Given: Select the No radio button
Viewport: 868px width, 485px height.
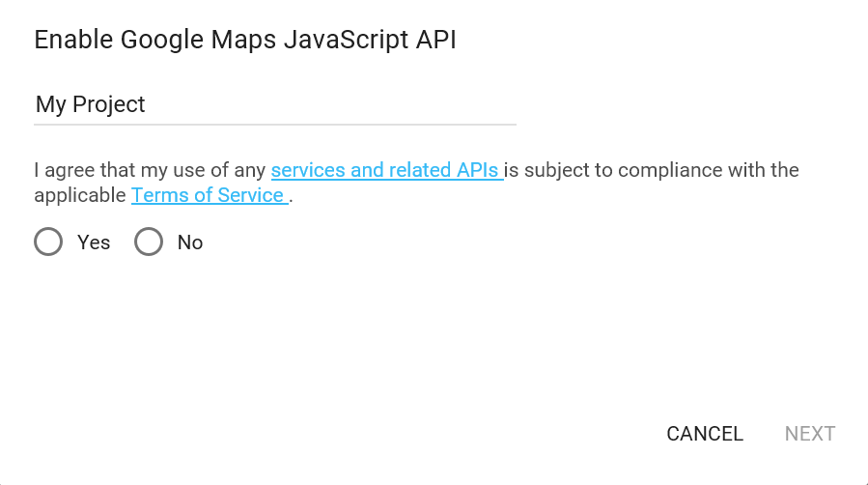Looking at the screenshot, I should coord(149,242).
